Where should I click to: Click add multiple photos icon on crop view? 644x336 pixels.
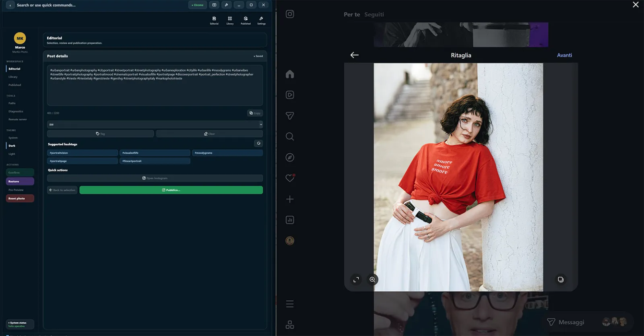point(561,279)
